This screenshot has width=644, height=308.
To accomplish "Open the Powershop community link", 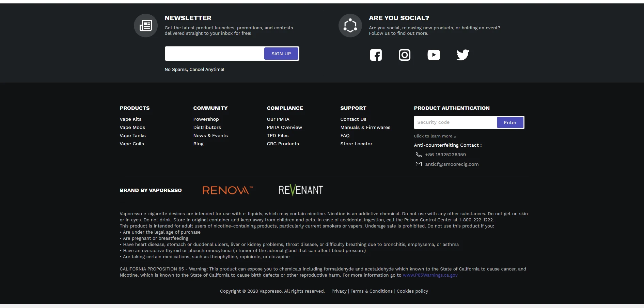I will [206, 119].
